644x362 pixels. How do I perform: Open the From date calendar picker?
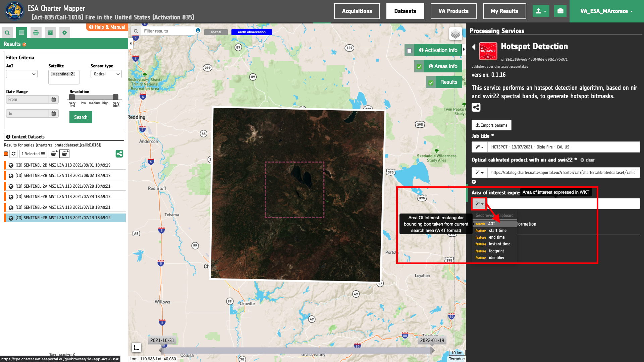pos(54,100)
